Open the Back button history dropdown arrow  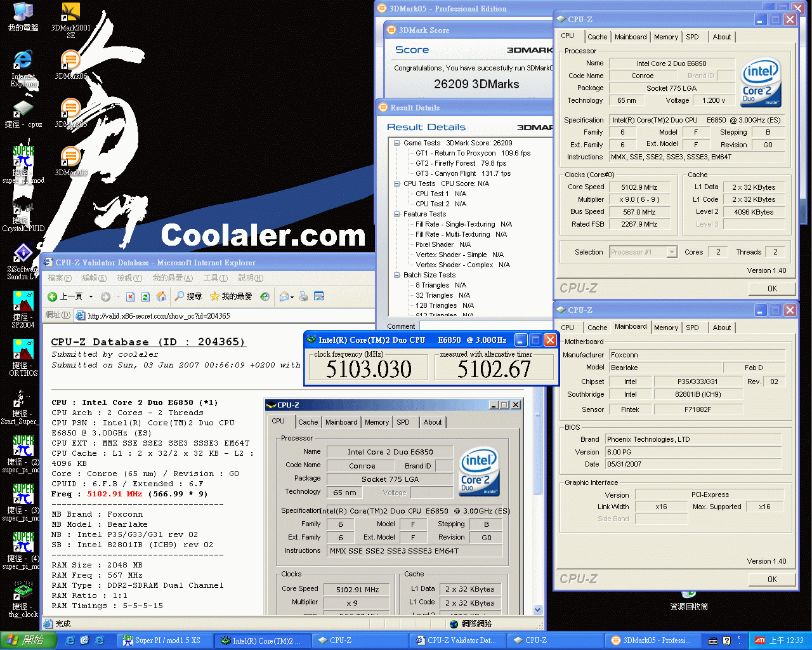coord(91,296)
